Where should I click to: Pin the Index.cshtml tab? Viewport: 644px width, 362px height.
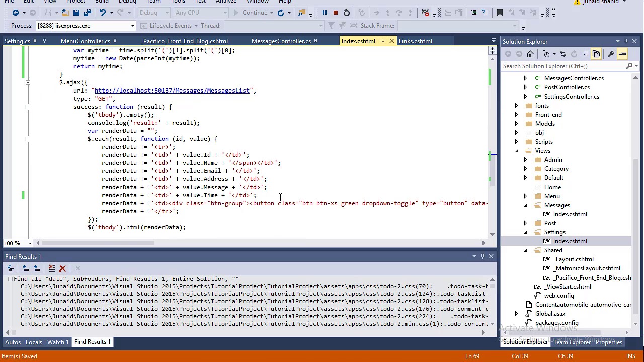point(382,41)
